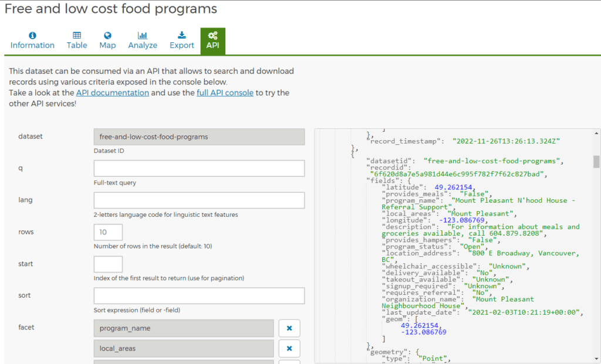Select the rows number input box
This screenshot has height=364, width=601.
click(x=108, y=232)
